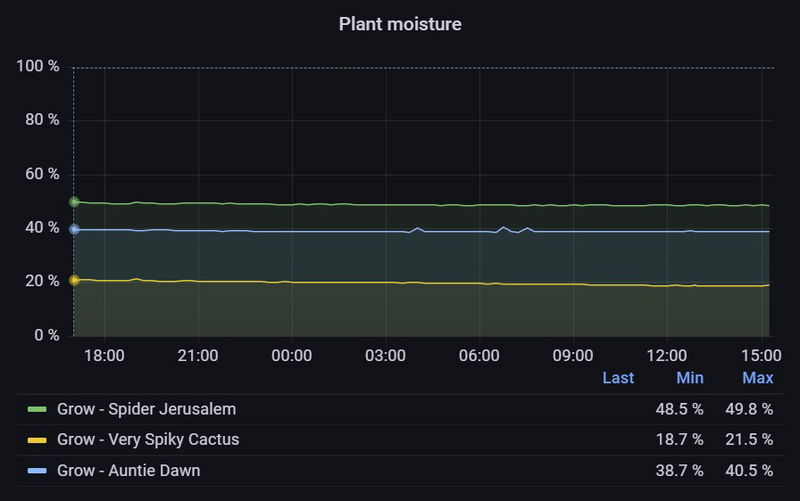
Task: Click the 12:00 time axis label
Action: (x=667, y=355)
